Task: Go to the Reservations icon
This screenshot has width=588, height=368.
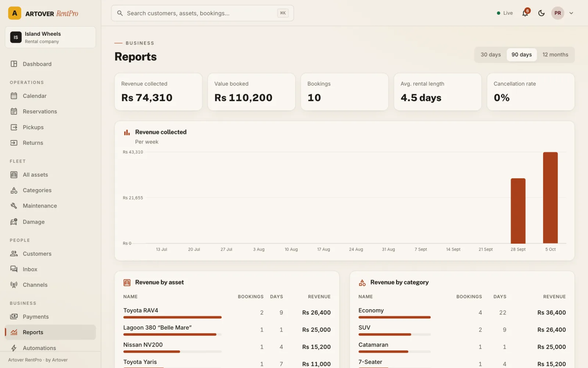Action: click(14, 111)
